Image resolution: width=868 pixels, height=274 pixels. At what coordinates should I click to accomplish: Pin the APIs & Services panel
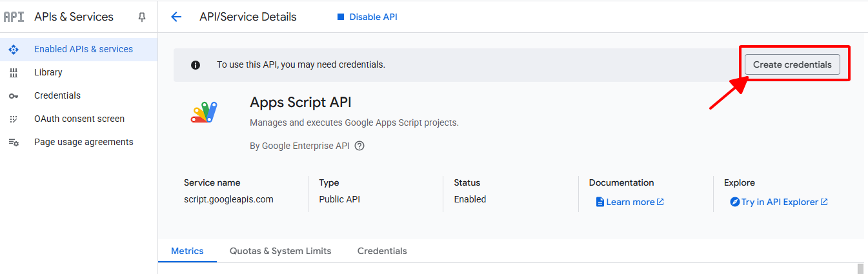142,17
